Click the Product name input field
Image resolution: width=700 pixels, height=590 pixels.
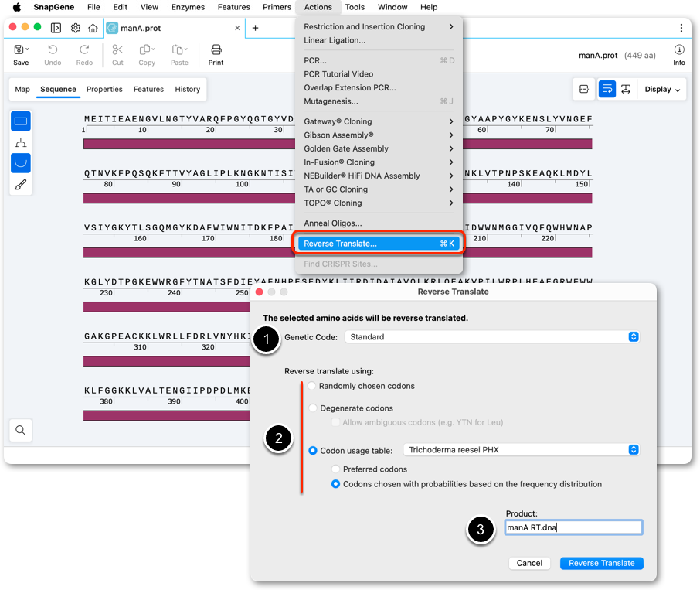pos(573,527)
